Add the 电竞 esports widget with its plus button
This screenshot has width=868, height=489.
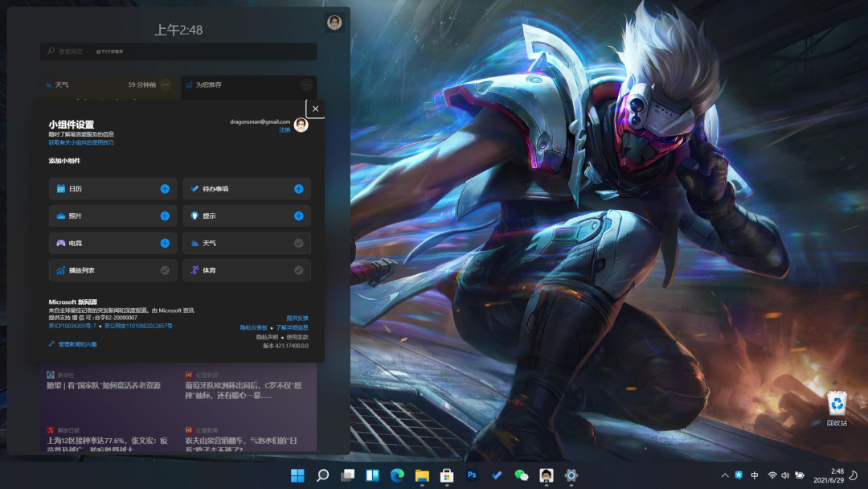pyautogui.click(x=165, y=243)
